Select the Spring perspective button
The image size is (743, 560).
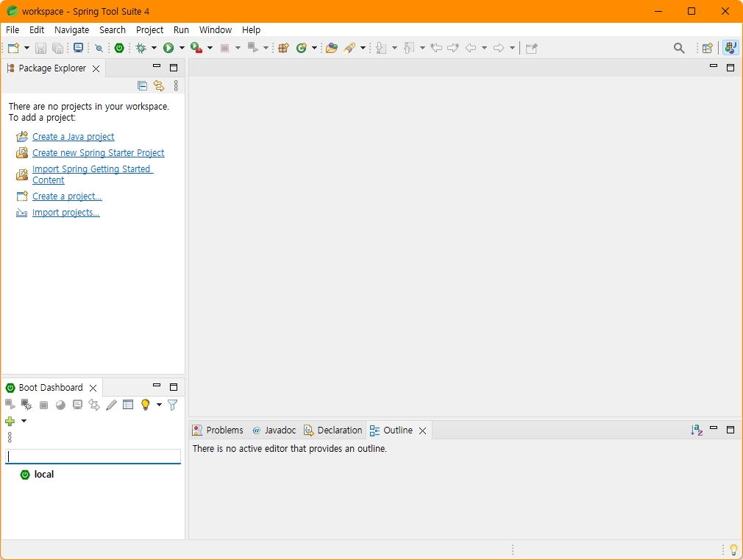[730, 48]
